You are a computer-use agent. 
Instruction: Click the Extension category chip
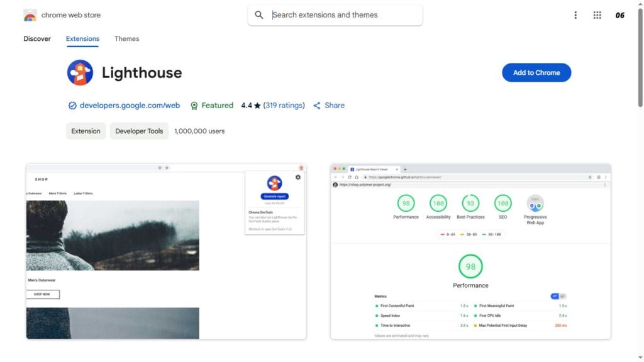pos(86,131)
